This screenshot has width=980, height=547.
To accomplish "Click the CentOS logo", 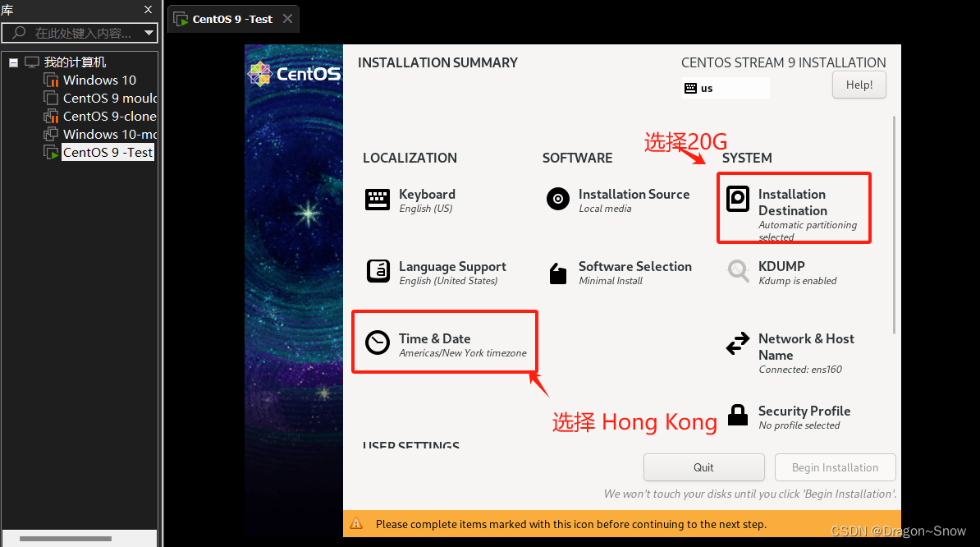I will (x=295, y=74).
